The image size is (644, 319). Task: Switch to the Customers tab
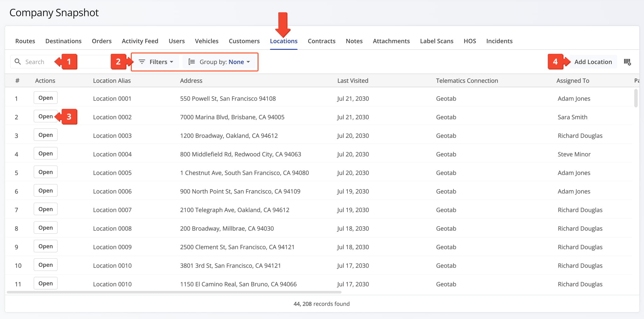coord(244,41)
